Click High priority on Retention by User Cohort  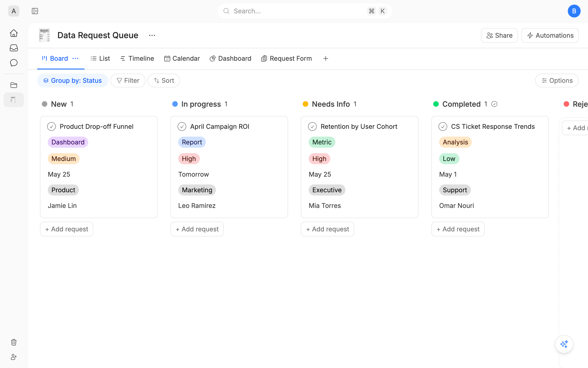point(319,159)
